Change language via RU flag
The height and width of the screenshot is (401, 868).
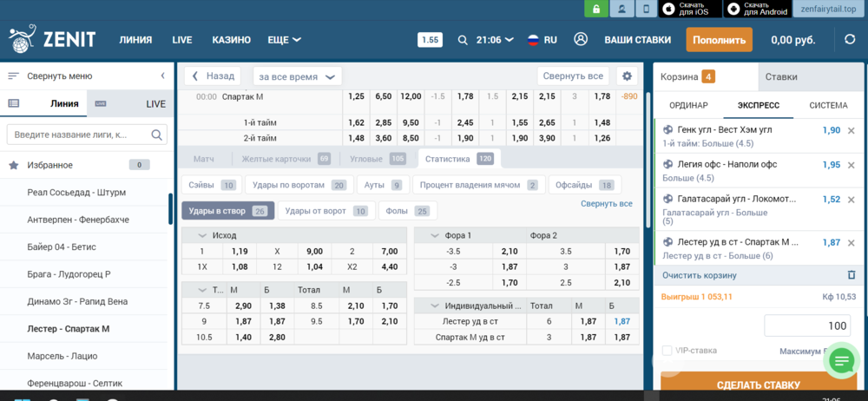(x=542, y=40)
